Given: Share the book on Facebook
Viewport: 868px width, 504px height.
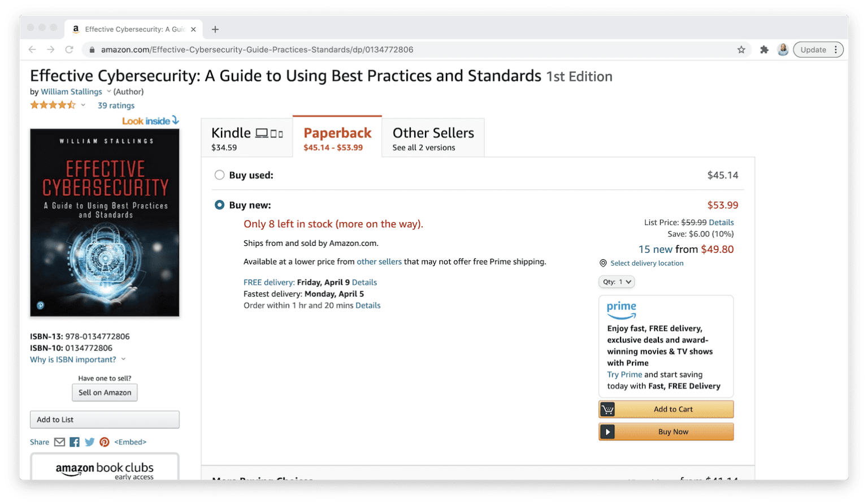Looking at the screenshot, I should [74, 442].
